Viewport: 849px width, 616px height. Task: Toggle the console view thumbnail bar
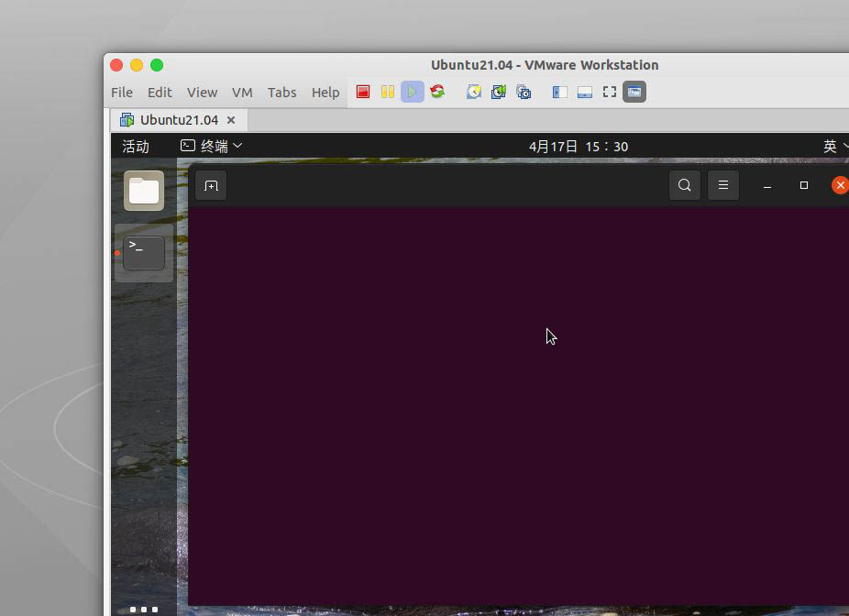tap(584, 92)
